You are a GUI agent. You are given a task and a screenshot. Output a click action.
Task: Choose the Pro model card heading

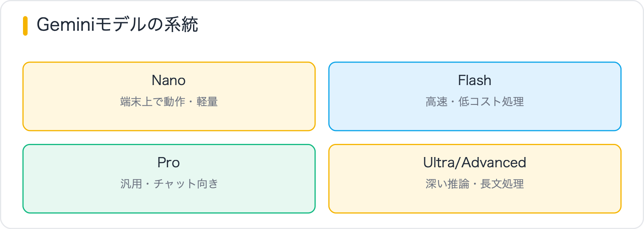click(x=169, y=162)
